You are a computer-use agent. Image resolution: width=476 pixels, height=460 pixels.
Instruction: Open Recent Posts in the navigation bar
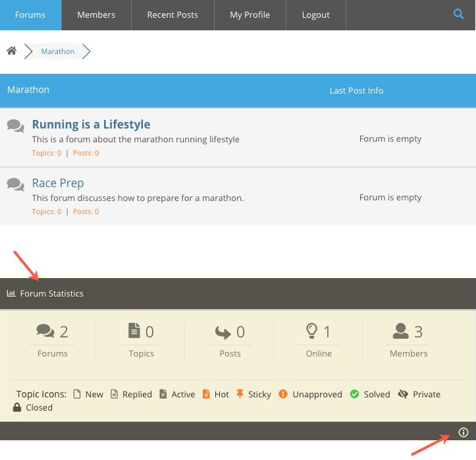point(172,14)
